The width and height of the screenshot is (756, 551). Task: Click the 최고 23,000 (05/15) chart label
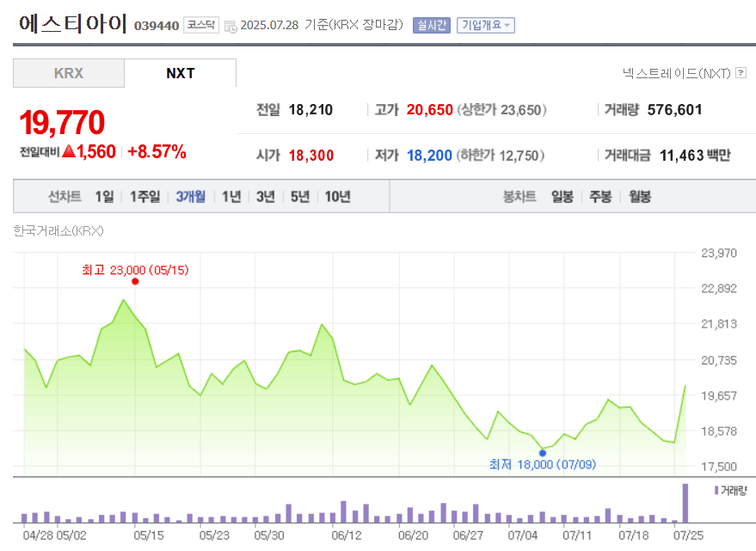point(135,270)
